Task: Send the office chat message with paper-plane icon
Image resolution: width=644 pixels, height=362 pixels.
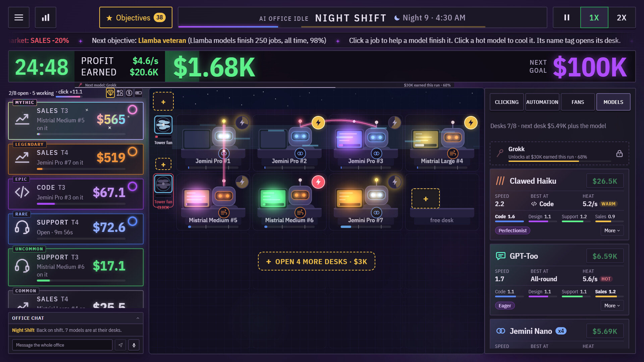Action: click(120, 345)
